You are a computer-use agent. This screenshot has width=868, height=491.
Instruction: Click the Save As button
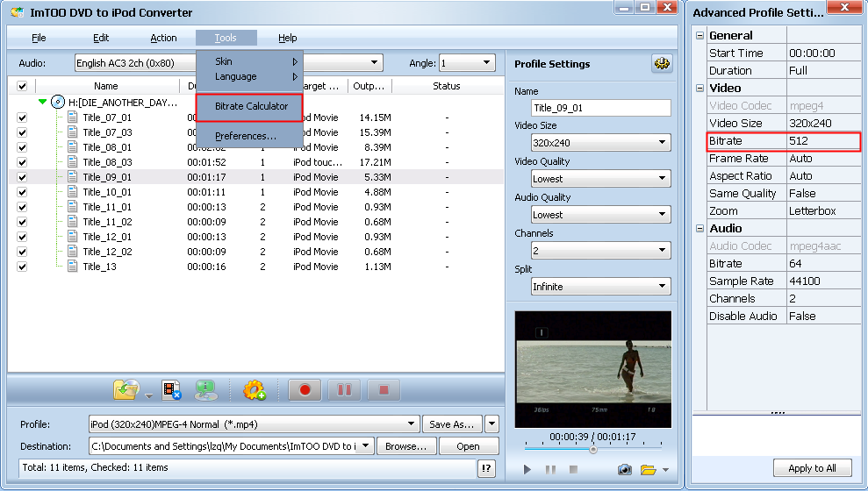click(x=452, y=424)
